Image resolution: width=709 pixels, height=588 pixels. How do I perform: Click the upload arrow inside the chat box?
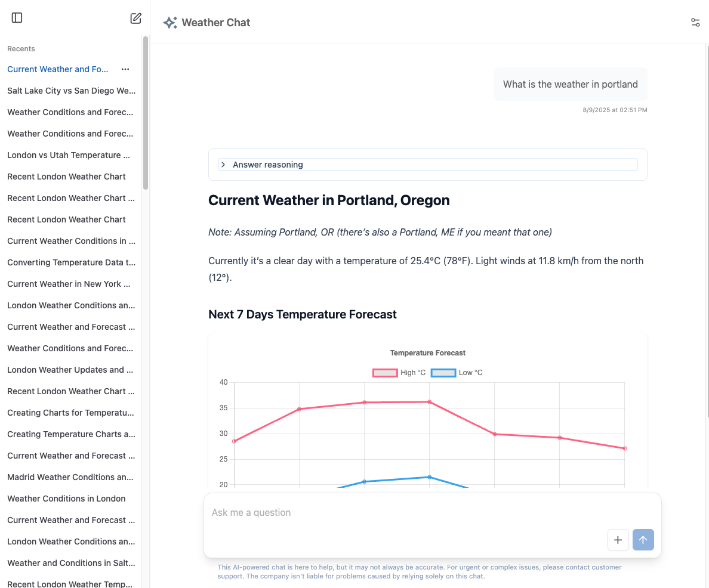pyautogui.click(x=643, y=539)
